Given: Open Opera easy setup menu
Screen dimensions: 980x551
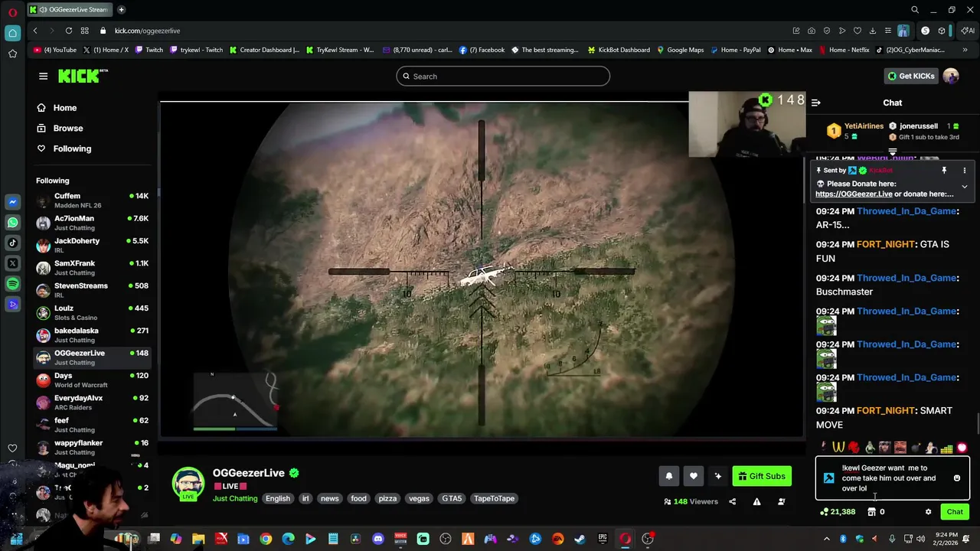Looking at the screenshot, I should (888, 31).
